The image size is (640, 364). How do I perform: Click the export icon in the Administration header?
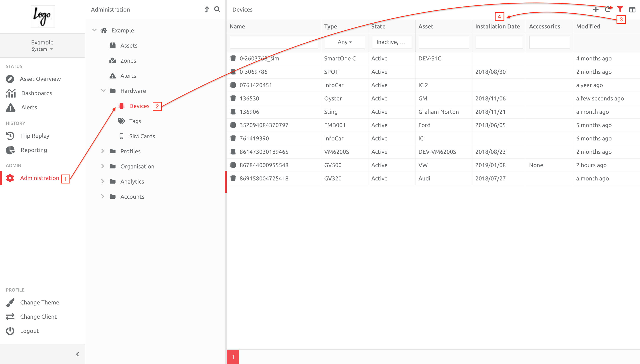[206, 9]
